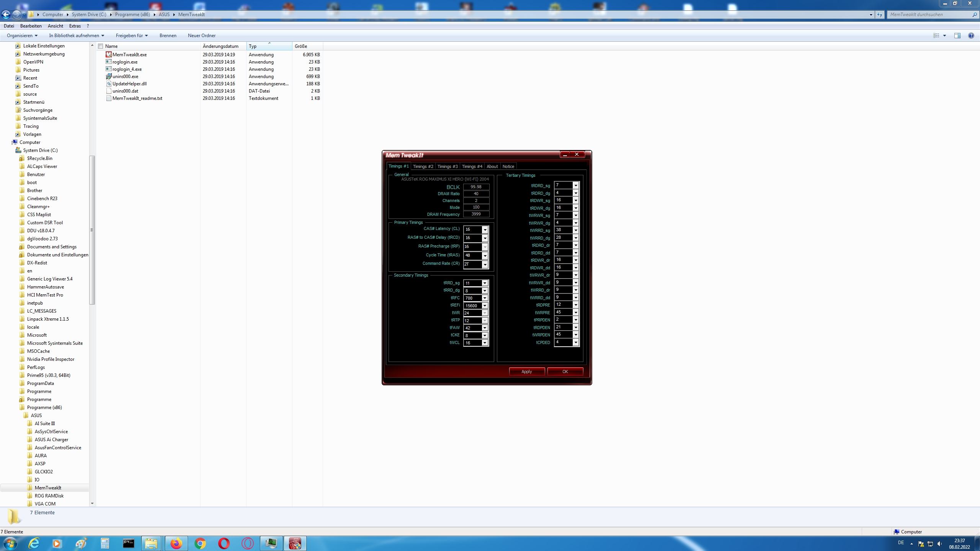
Task: Open Google Chrome from the taskbar
Action: coord(200,543)
